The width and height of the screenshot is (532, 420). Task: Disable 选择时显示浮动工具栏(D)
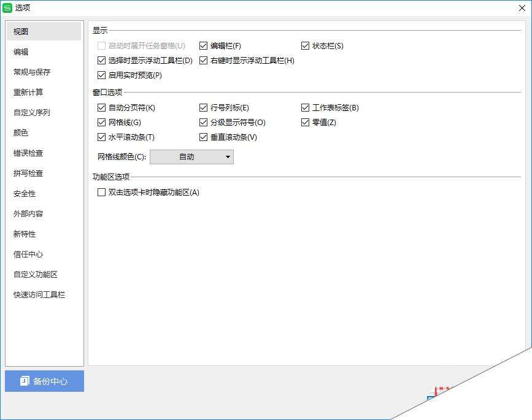(x=101, y=60)
